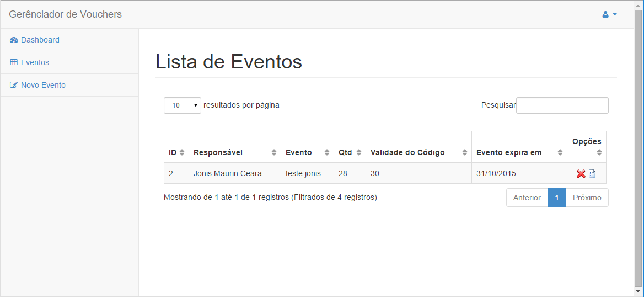This screenshot has width=644, height=297.
Task: Click the Gerênciador de Vouchers title
Action: click(65, 14)
